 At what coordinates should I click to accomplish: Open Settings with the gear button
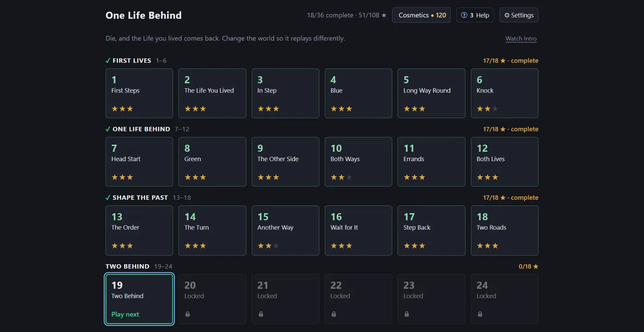(x=519, y=15)
